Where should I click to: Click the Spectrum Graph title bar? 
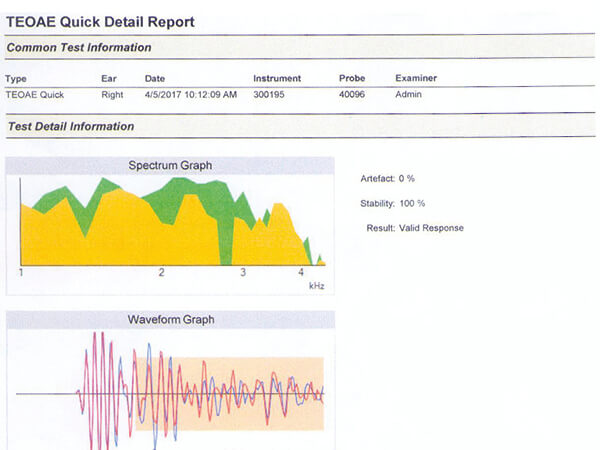tap(170, 165)
